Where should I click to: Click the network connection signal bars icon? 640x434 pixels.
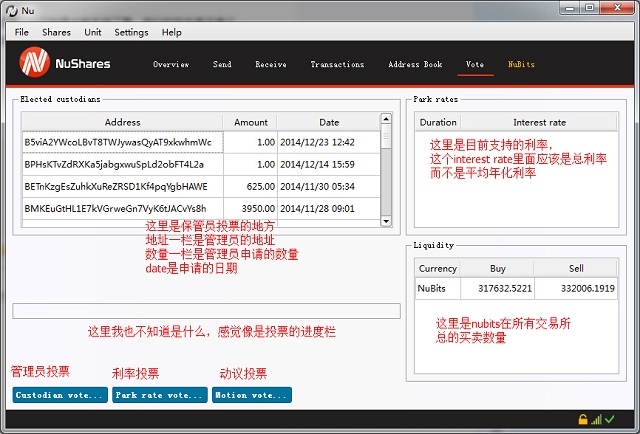click(596, 419)
